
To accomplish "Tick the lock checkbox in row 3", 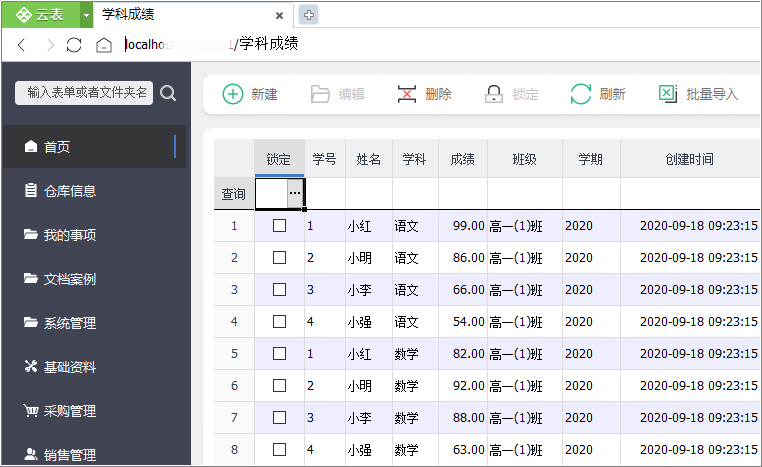I will click(x=279, y=290).
